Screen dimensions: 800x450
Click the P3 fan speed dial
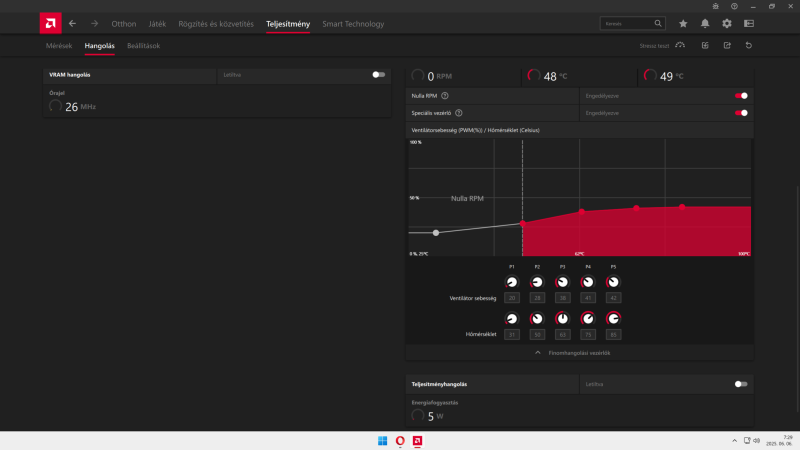(562, 282)
